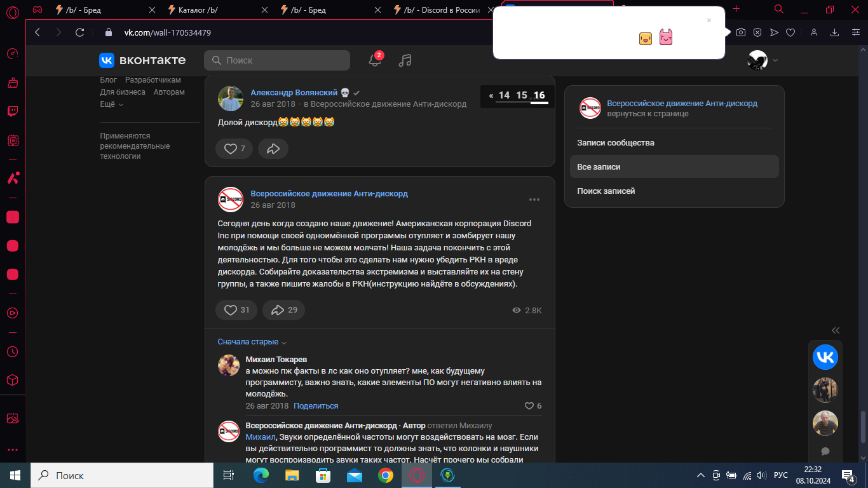Viewport: 868px width, 488px height.
Task: Focus the VK Поиск search field
Action: coord(277,60)
